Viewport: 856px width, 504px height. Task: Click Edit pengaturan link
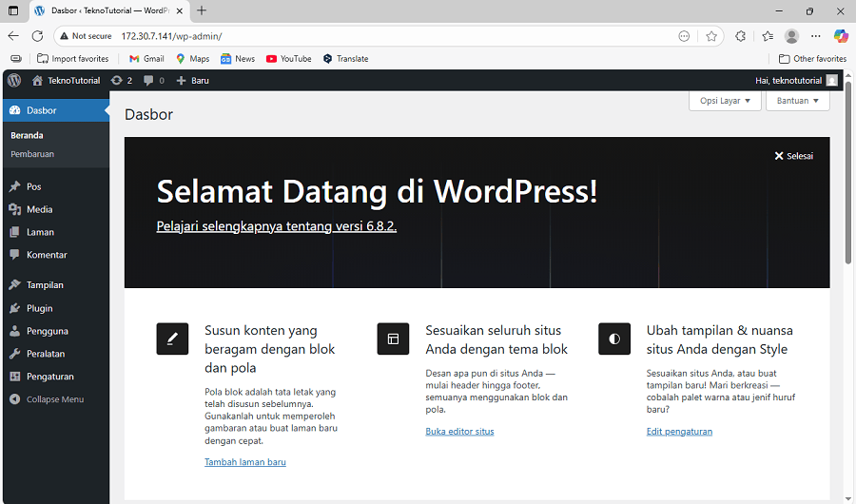pyautogui.click(x=679, y=432)
